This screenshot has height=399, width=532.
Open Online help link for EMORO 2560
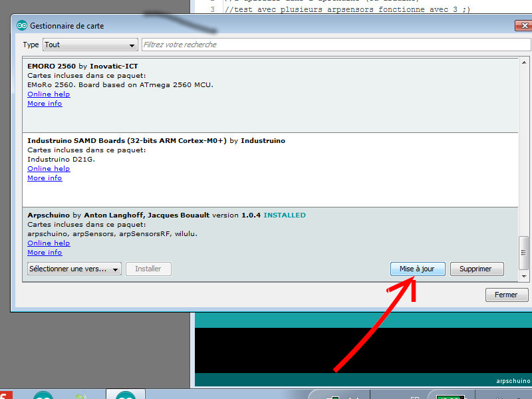[x=49, y=94]
